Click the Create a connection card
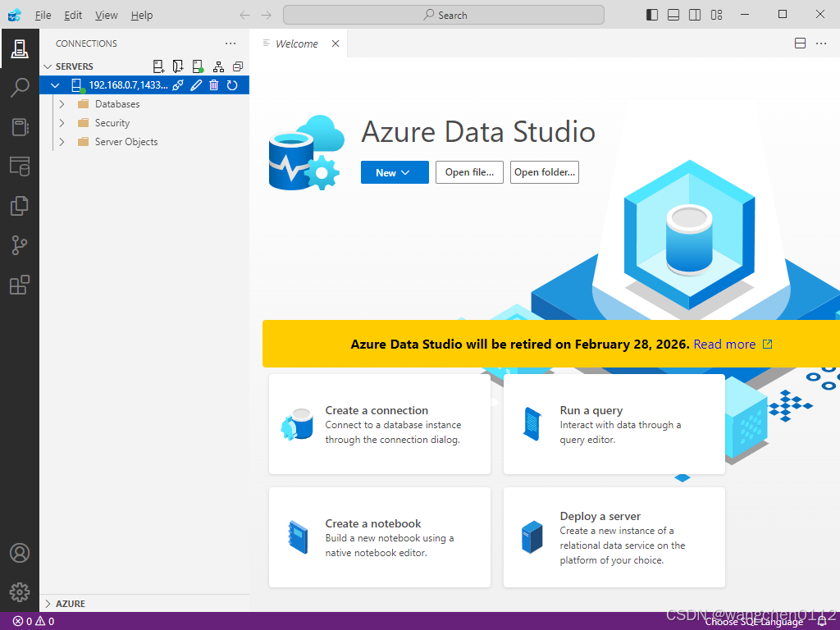Viewport: 840px width, 630px height. [x=380, y=424]
